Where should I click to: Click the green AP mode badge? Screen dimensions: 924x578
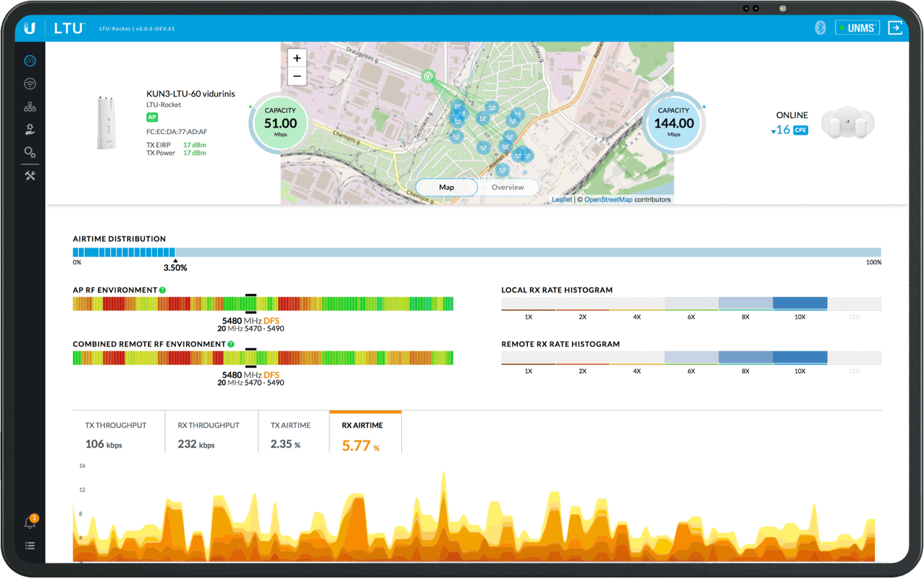coord(152,117)
